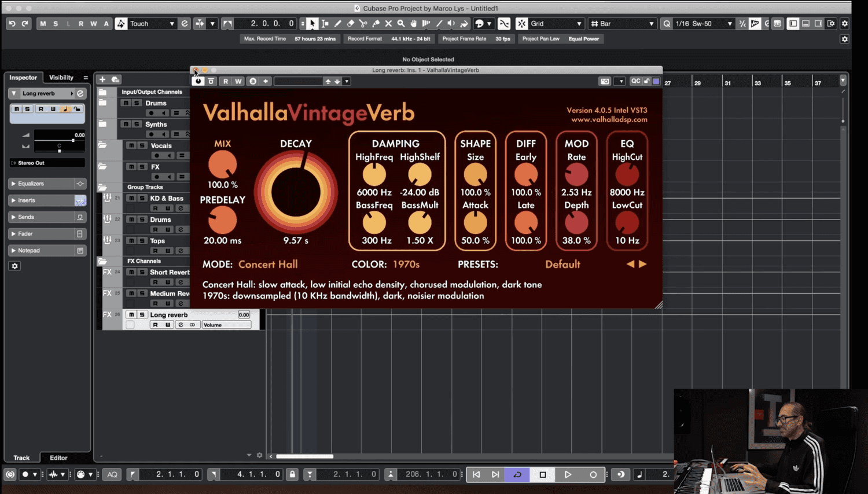Change reverb COLOR 1970s setting
Image resolution: width=868 pixels, height=494 pixels.
click(406, 264)
